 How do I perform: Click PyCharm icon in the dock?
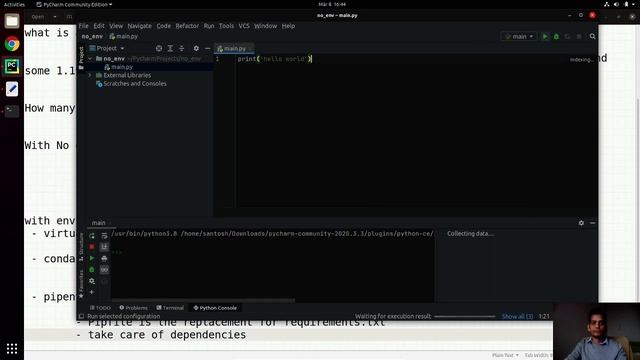(12, 66)
